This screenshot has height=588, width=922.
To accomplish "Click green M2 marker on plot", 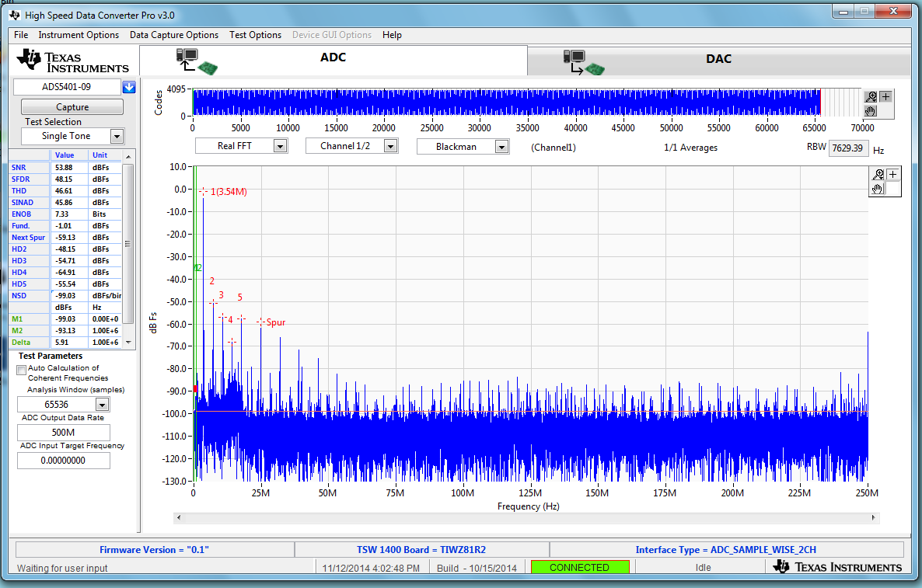I will 198,268.
